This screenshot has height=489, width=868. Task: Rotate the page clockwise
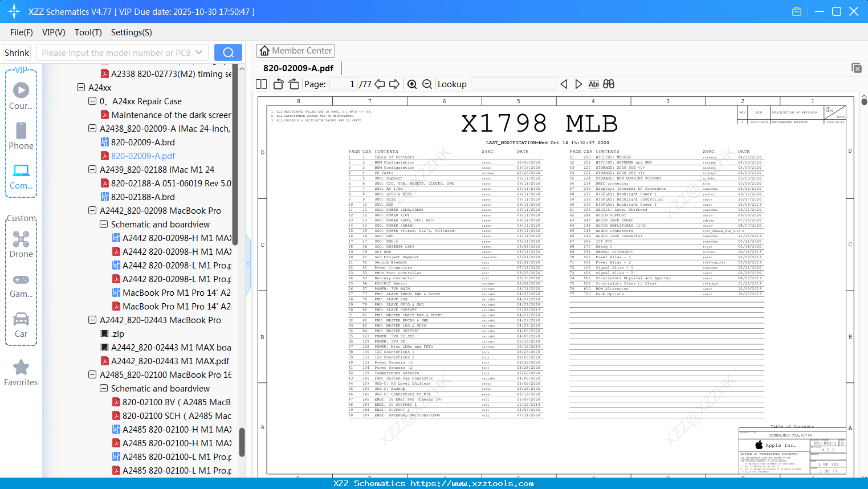click(294, 84)
